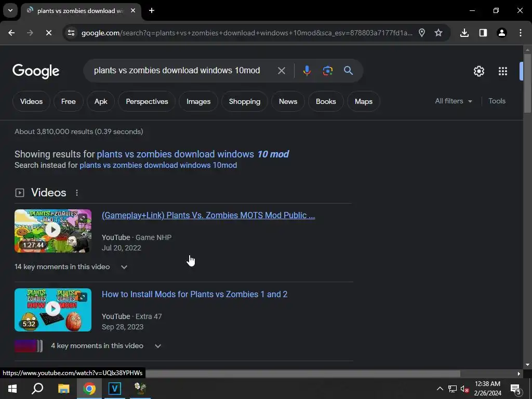
Task: Bookmark this page with the star
Action: [438, 33]
